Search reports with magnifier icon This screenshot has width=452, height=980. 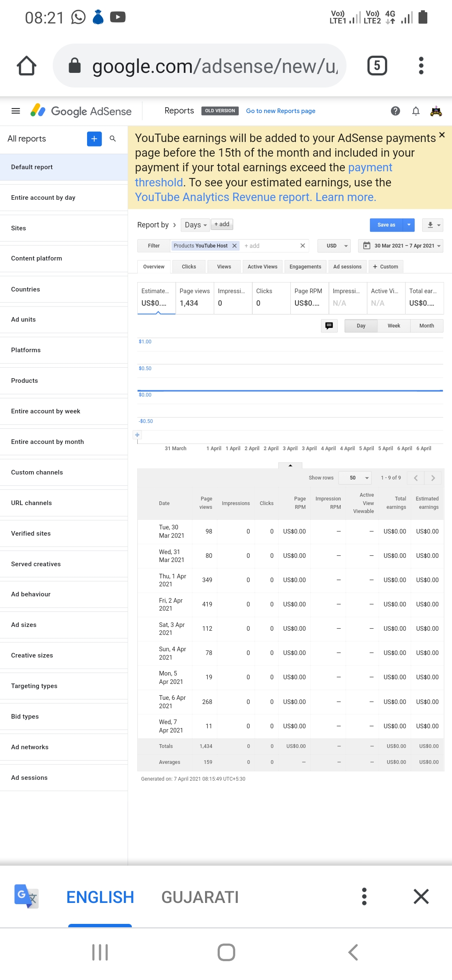[113, 139]
